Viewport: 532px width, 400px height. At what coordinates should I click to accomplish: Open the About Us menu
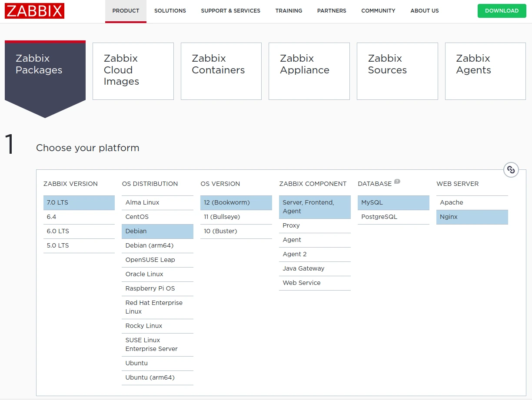[x=425, y=11]
